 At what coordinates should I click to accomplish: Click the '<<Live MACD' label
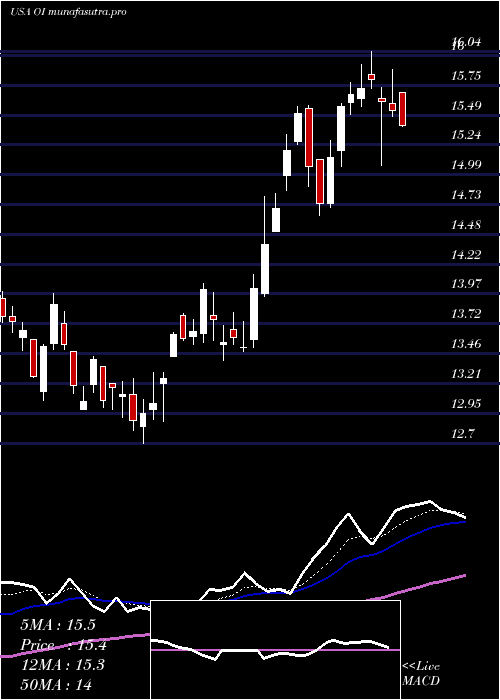[421, 674]
